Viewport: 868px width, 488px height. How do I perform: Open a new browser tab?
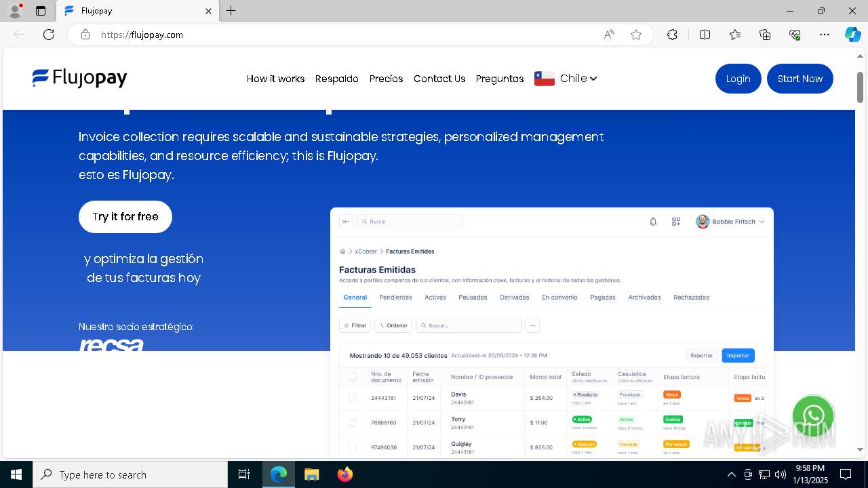231,11
